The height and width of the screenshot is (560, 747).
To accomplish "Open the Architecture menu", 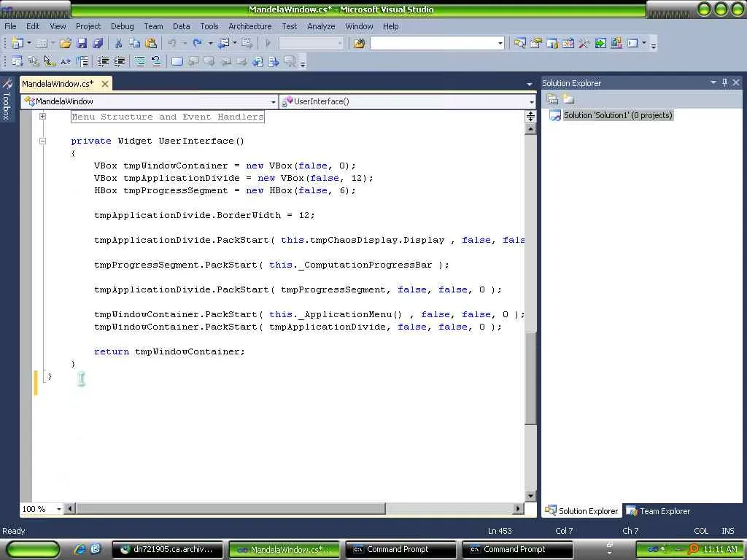I will coord(250,26).
